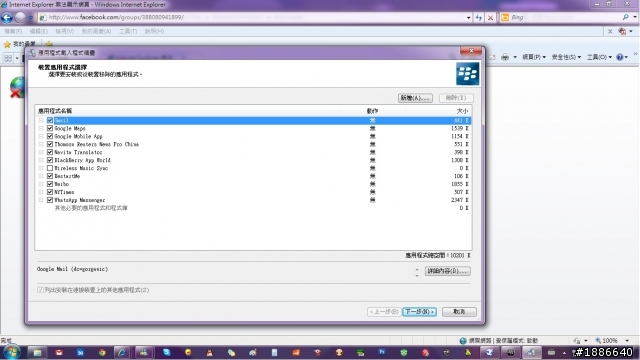
Task: Expand the Navita Translator tree node
Action: coord(41,152)
